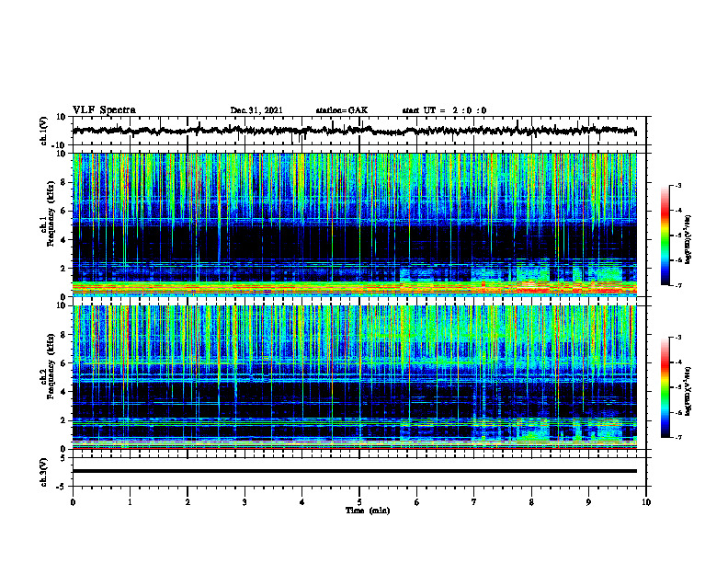This screenshot has width=728, height=563.
Task: Click the ch.1 frequency tick label 8
Action: tap(63, 182)
